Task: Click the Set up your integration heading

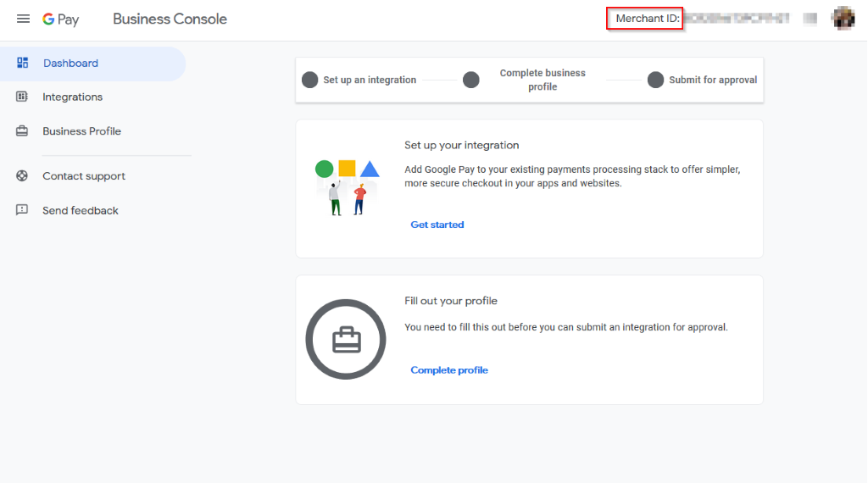Action: coord(462,145)
